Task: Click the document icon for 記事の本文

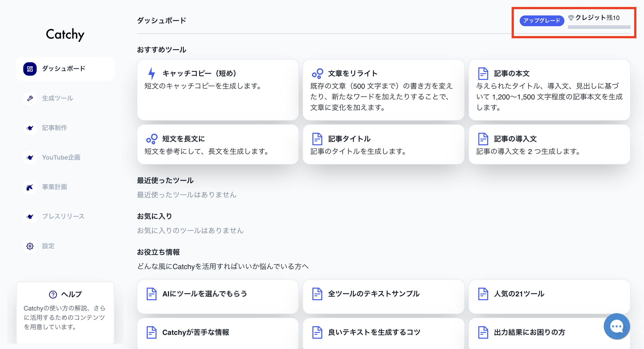Action: (x=483, y=73)
